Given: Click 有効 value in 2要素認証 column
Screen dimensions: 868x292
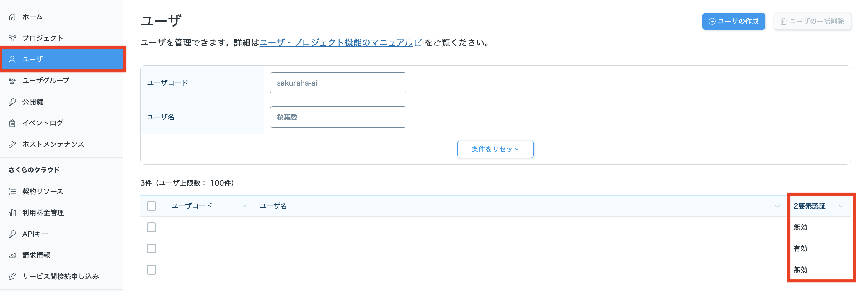Looking at the screenshot, I should click(x=801, y=249).
